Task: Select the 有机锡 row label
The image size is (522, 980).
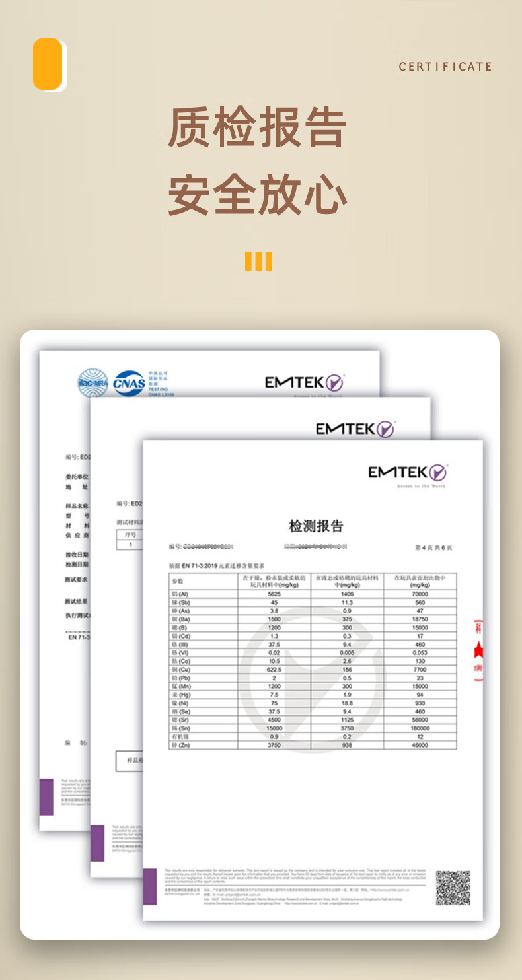Action: (180, 736)
